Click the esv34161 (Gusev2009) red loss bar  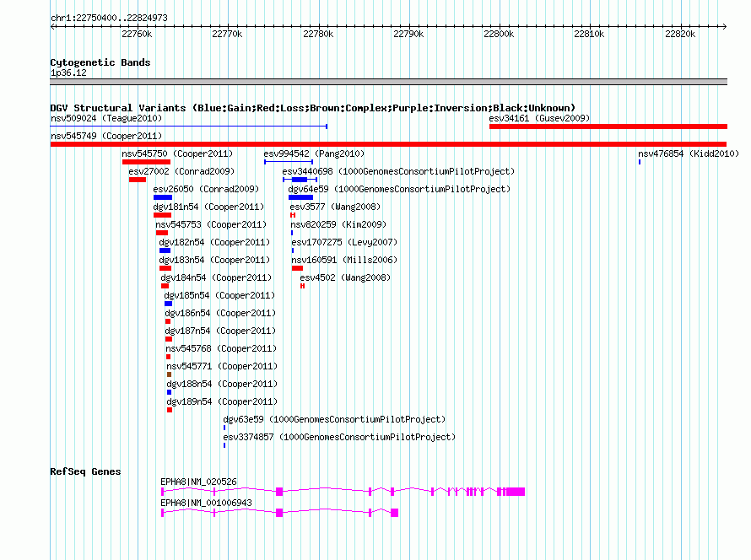(x=608, y=127)
